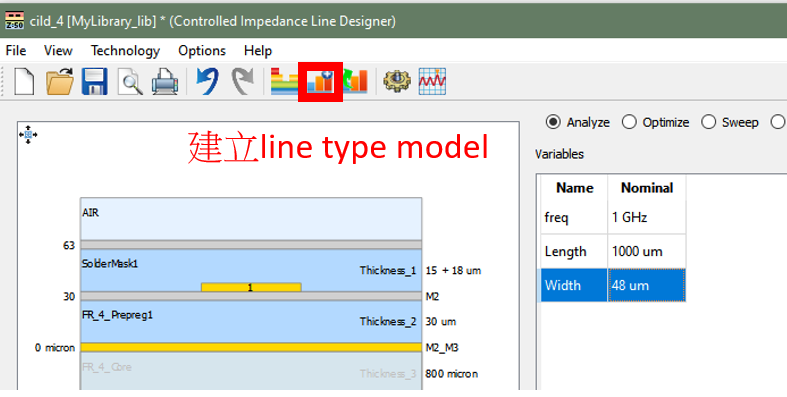This screenshot has height=397, width=787.
Task: Open the Options menu
Action: tap(202, 51)
